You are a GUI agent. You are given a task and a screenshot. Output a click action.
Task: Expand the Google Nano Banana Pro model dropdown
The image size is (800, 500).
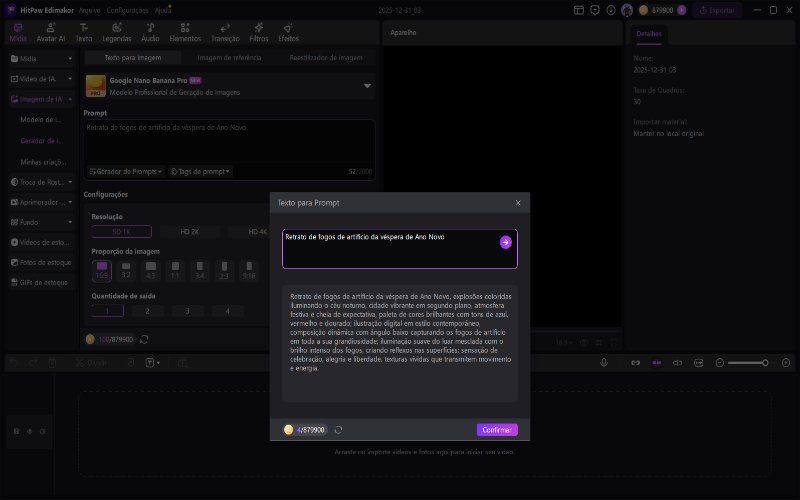(367, 86)
